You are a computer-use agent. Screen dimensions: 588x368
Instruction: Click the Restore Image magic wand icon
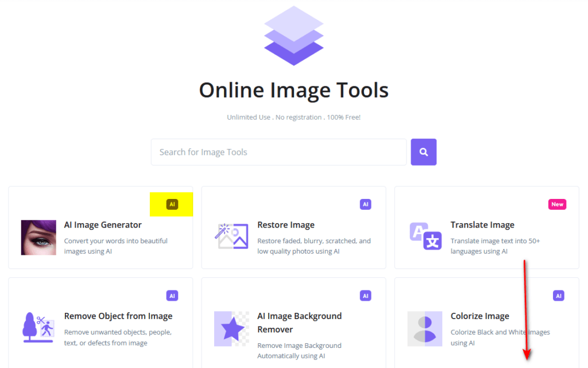point(231,236)
